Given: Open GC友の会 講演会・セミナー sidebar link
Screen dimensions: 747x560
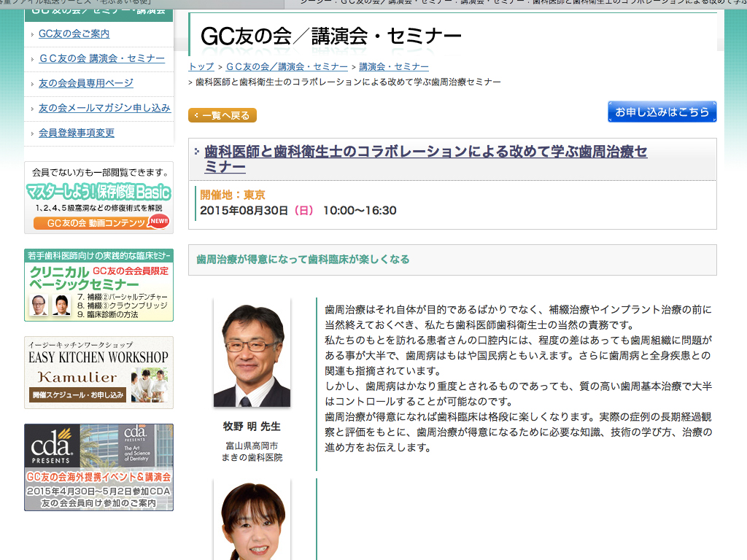Looking at the screenshot, I should pos(102,58).
